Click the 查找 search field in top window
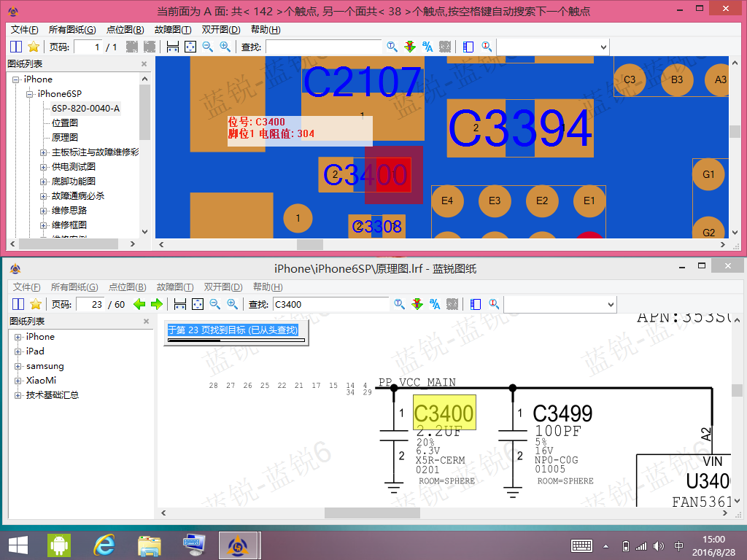Screen dimensions: 747x560 324,47
